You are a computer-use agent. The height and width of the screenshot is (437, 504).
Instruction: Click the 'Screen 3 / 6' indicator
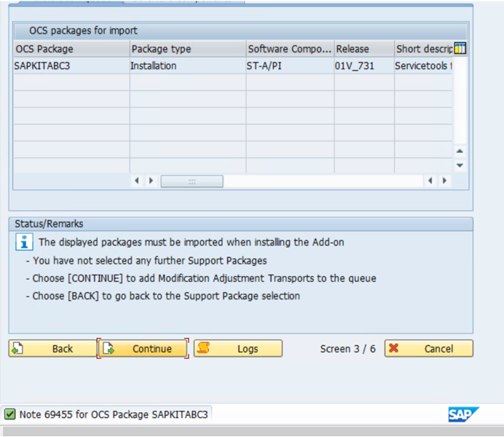(348, 349)
